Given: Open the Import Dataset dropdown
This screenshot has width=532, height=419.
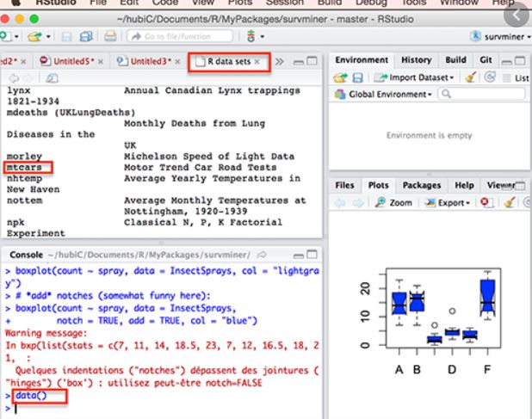Looking at the screenshot, I should 414,77.
